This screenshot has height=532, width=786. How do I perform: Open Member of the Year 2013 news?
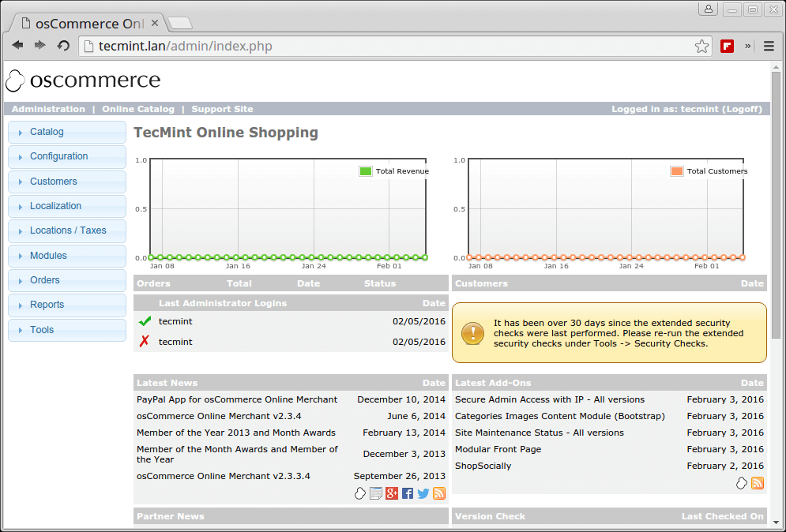(x=236, y=433)
